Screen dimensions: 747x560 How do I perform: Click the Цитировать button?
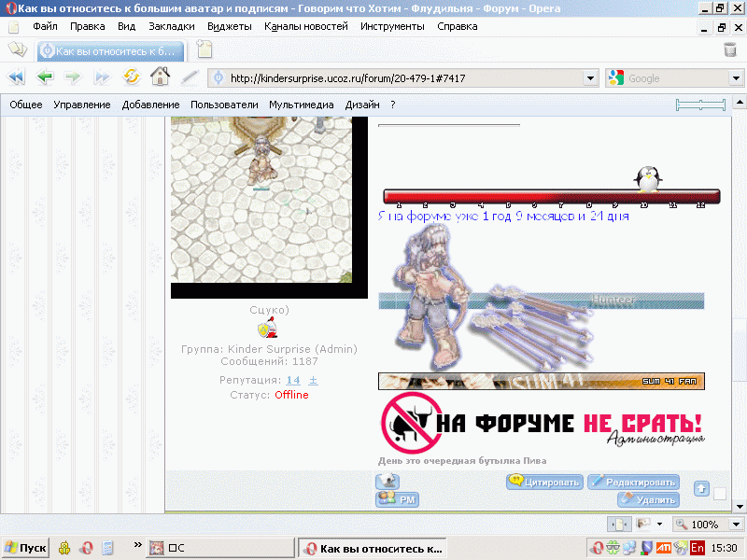point(544,482)
